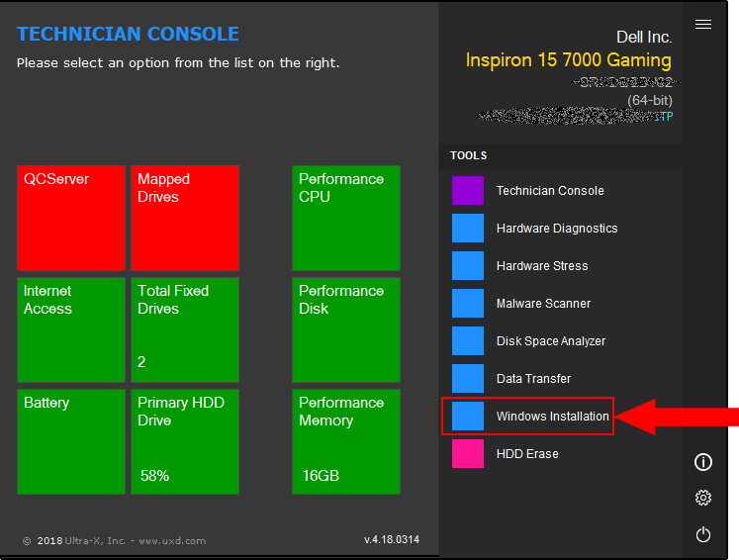This screenshot has width=739, height=560.
Task: Open Disk Space Analyzer tool label
Action: pyautogui.click(x=551, y=341)
